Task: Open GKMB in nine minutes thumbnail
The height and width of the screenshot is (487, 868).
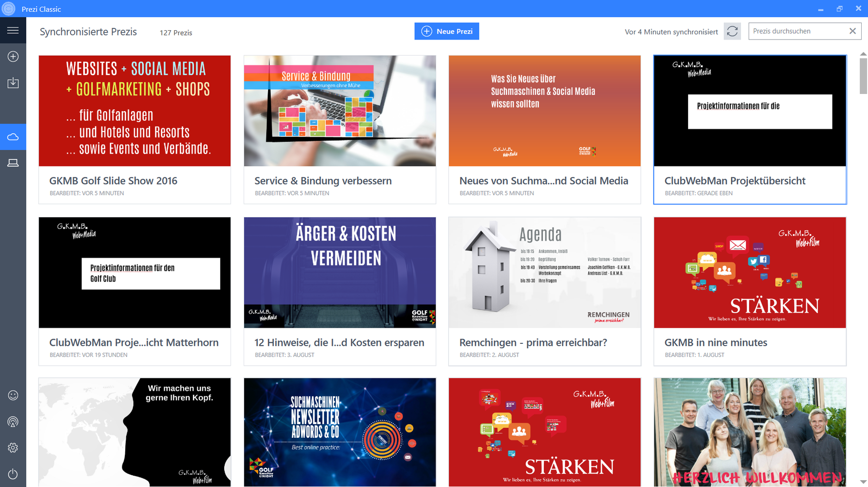Action: 750,272
